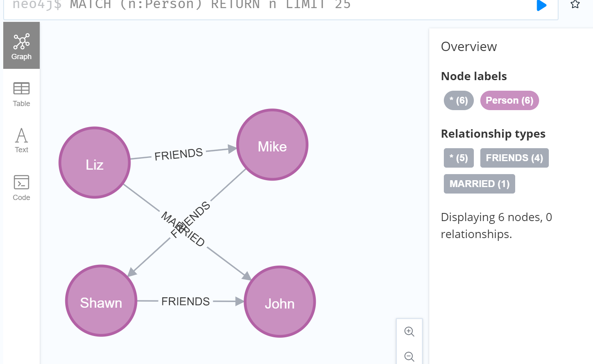Select the John node
Image resolution: width=593 pixels, height=364 pixels.
click(x=280, y=302)
